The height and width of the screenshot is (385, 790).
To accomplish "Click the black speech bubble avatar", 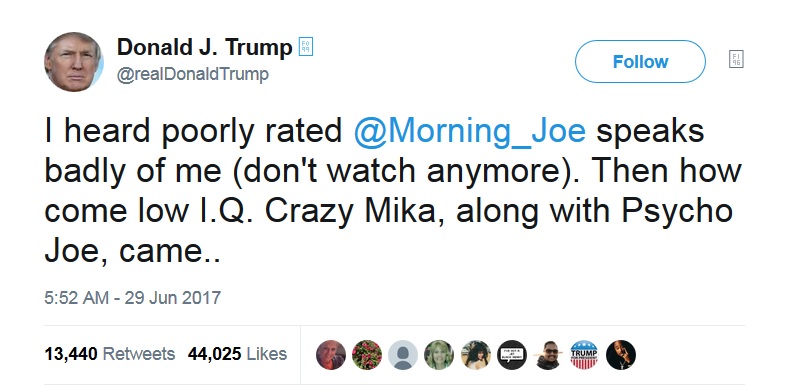I will click(512, 355).
